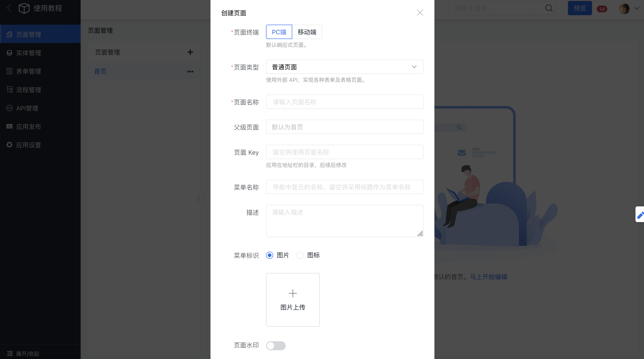Click the back arrow beside 使用教程

tap(9, 8)
